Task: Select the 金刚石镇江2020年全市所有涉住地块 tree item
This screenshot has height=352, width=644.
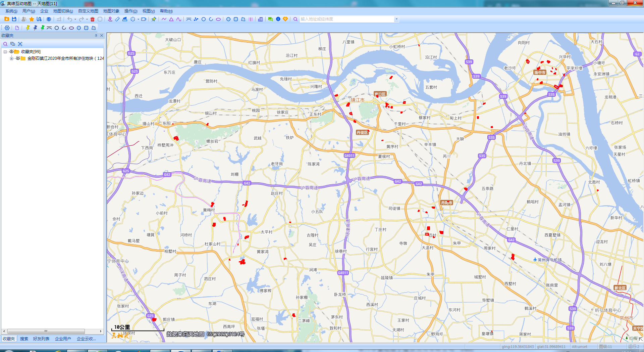Action: pyautogui.click(x=66, y=58)
